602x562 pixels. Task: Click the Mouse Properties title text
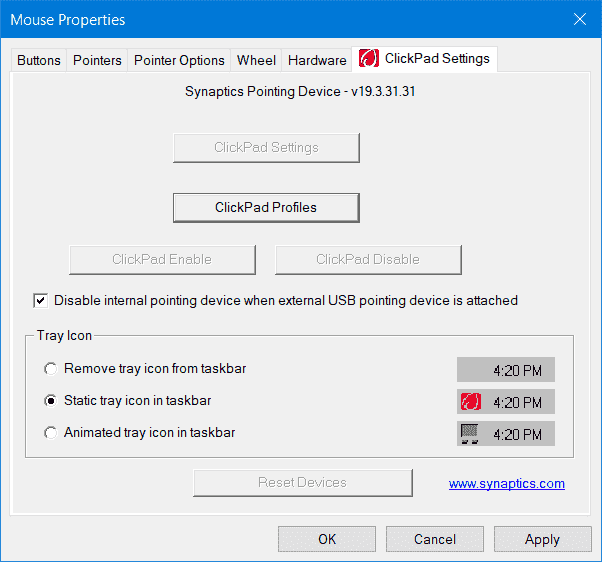[x=68, y=20]
